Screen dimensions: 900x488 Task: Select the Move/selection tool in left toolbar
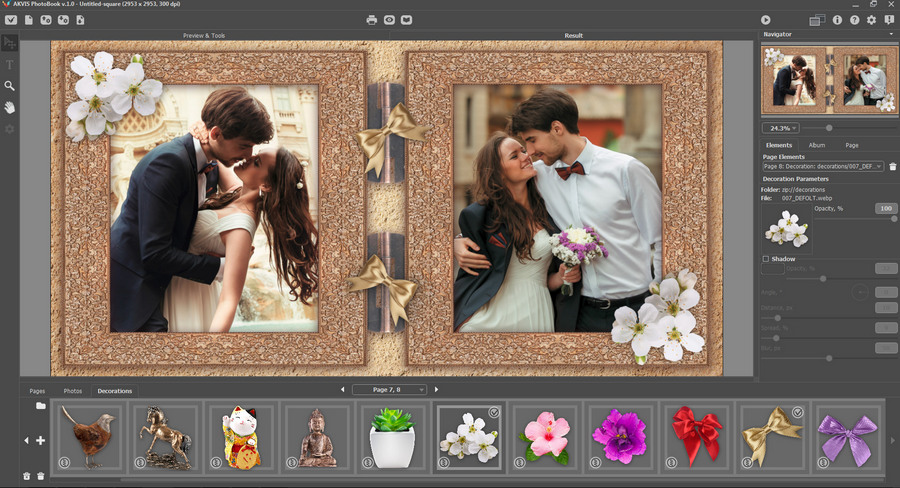coord(10,43)
